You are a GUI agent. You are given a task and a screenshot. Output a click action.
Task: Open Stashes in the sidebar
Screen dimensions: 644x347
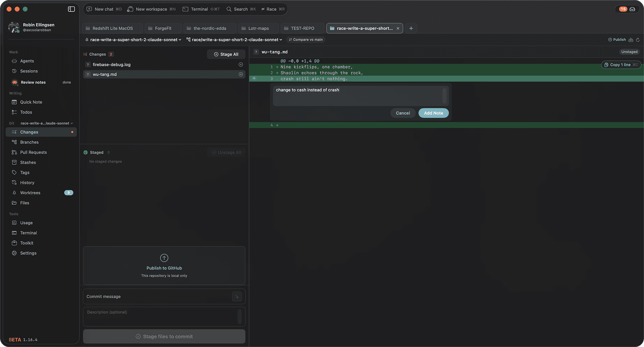point(41,163)
